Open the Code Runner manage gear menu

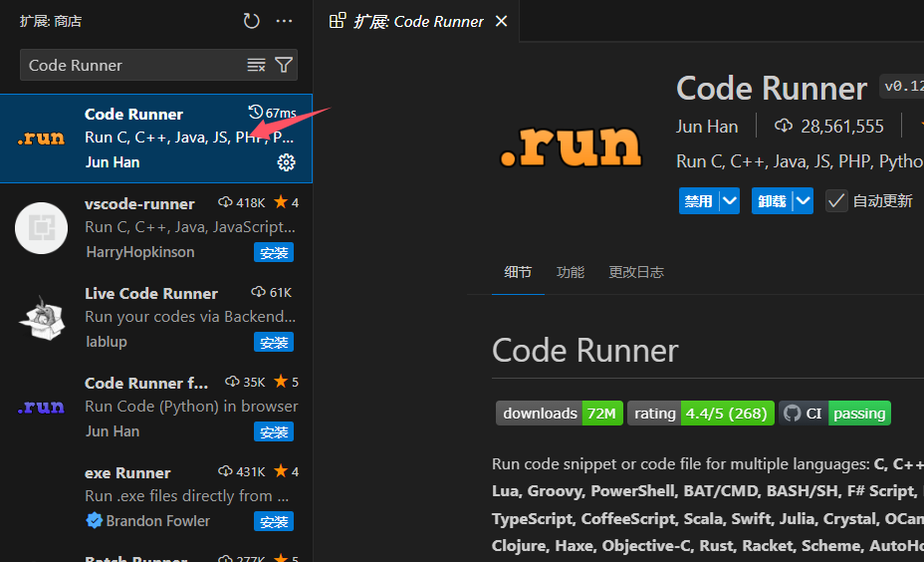point(286,162)
